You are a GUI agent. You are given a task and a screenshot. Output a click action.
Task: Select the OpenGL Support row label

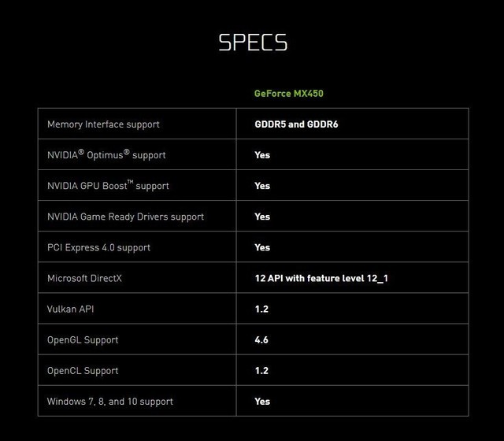(83, 339)
